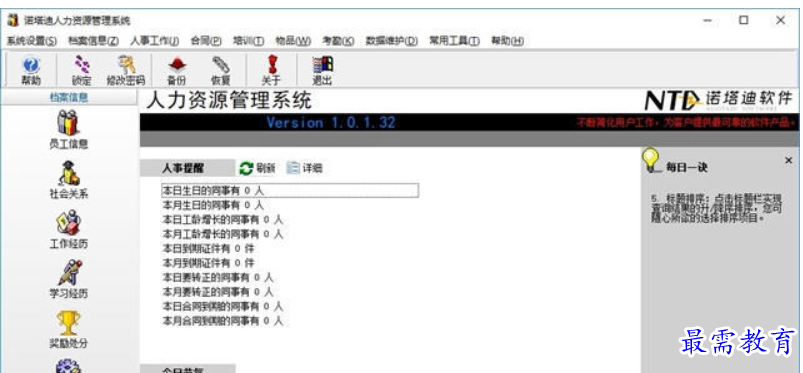Image resolution: width=803 pixels, height=373 pixels.
Task: Open the 培训(T) menu
Action: (x=248, y=40)
